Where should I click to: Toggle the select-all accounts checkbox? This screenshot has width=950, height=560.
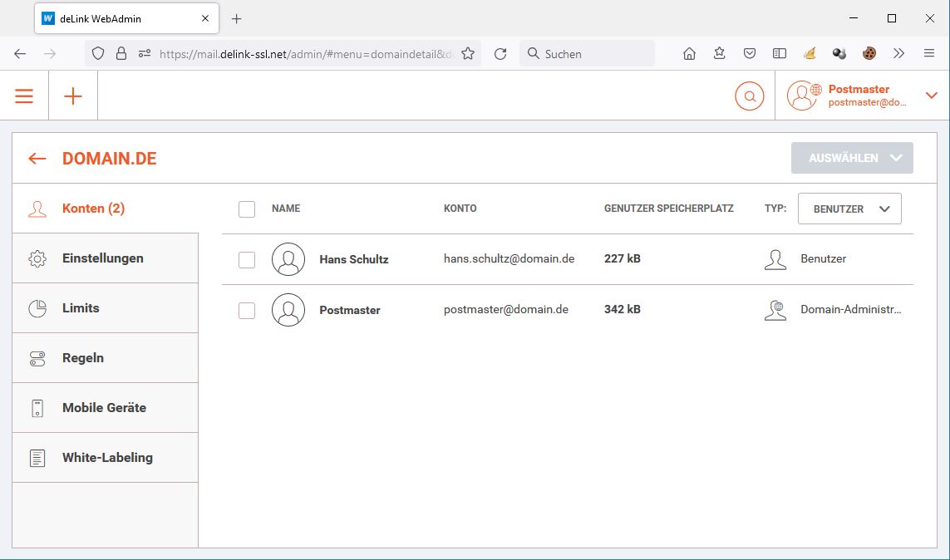(x=247, y=209)
